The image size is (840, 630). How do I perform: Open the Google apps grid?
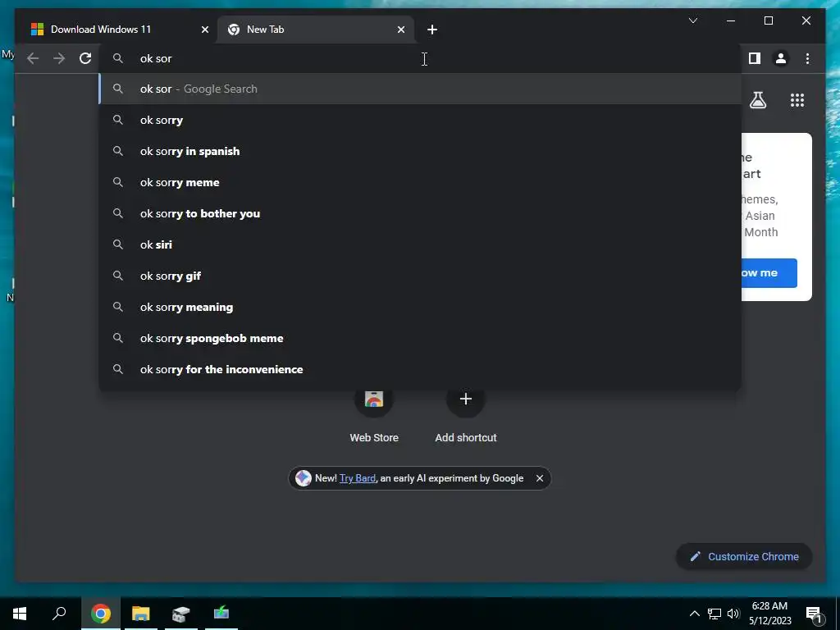797,100
